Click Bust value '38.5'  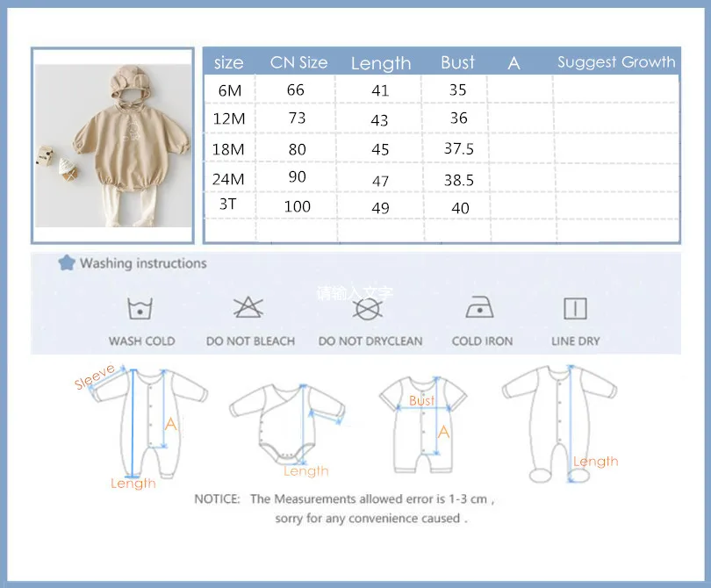458,180
